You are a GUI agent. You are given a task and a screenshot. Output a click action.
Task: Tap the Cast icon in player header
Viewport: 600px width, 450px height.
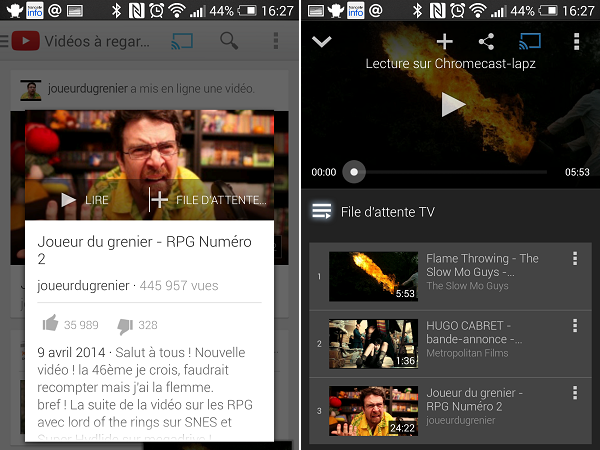(530, 41)
